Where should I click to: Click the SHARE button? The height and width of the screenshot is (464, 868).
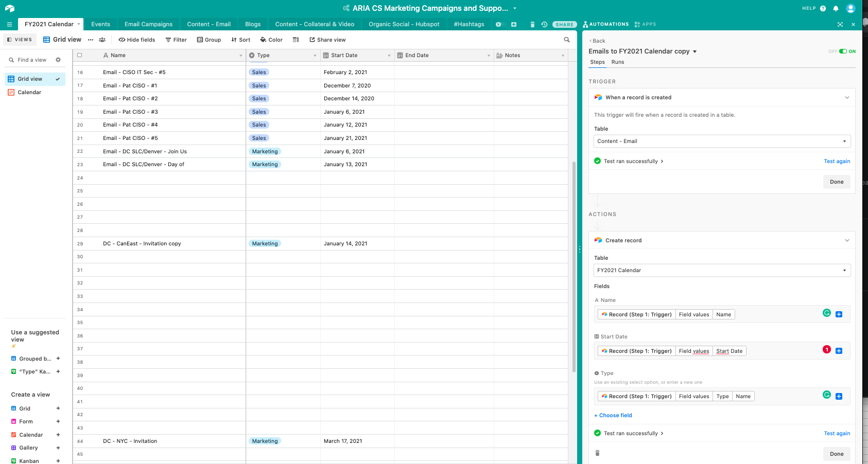(x=564, y=24)
